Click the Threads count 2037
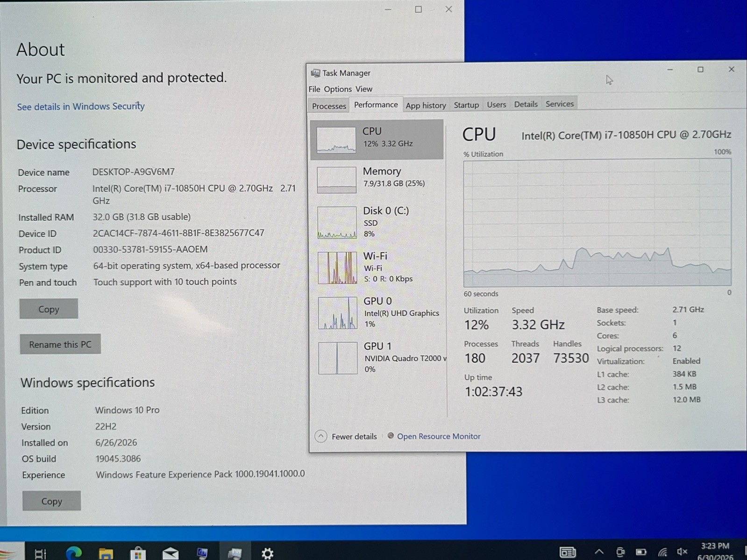 526,358
